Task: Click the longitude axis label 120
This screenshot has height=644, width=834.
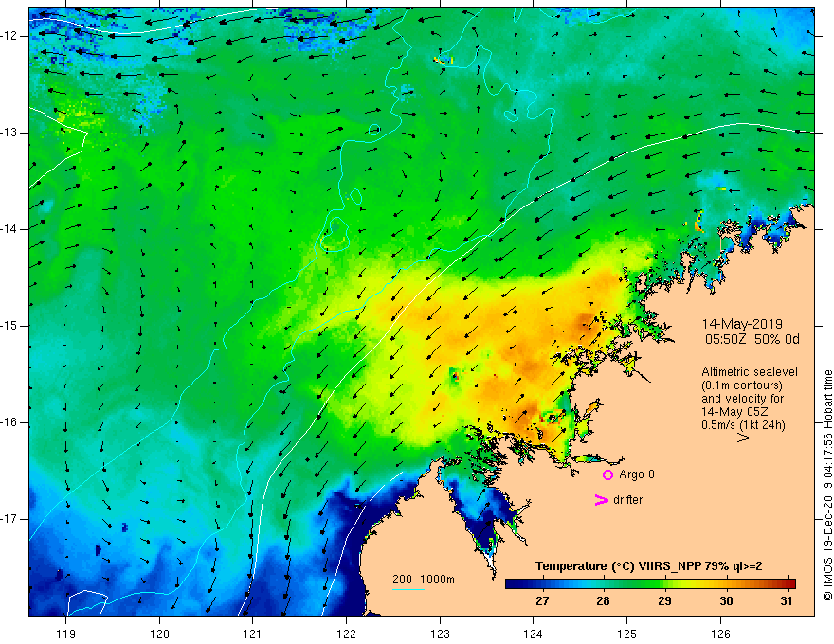Action: click(x=159, y=634)
